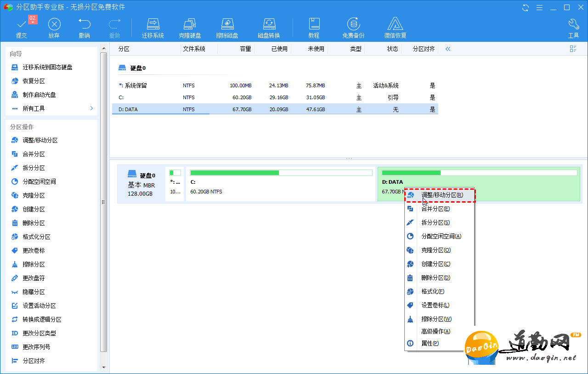This screenshot has width=588, height=374.
Task: Expand 所有工具 submenu arrow
Action: [x=91, y=108]
